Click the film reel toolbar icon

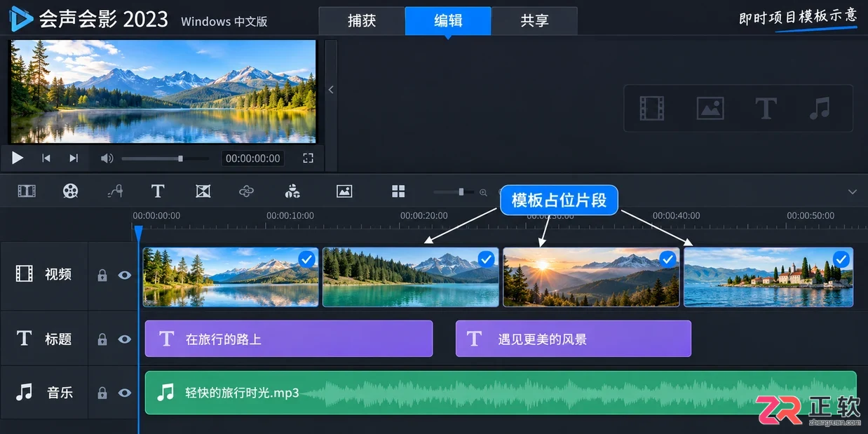(70, 191)
